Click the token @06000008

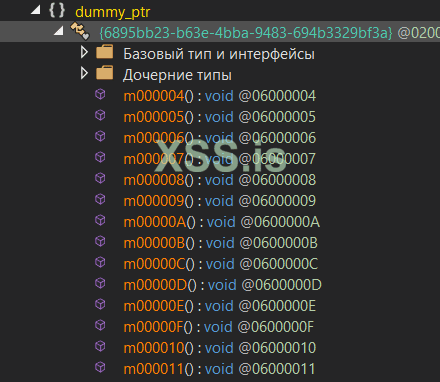(x=277, y=180)
